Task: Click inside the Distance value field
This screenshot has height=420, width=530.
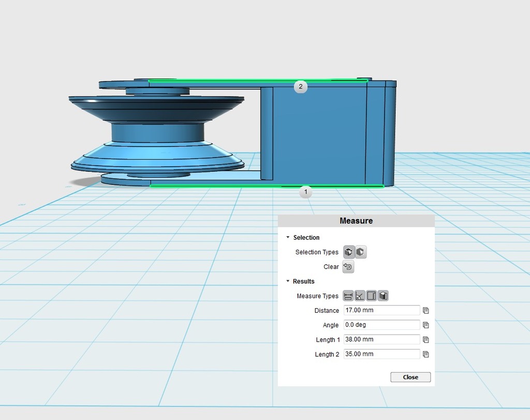Action: tap(381, 310)
